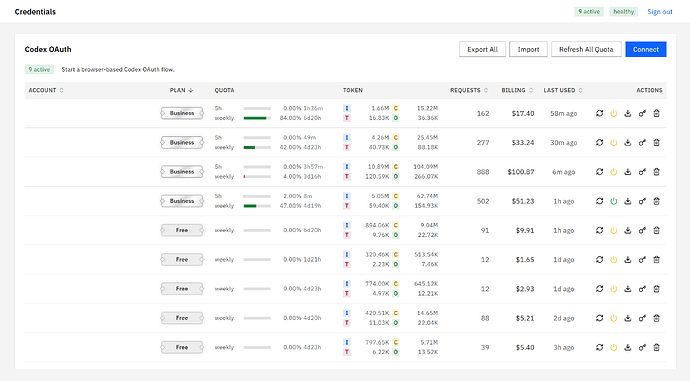This screenshot has height=381, width=690.
Task: Toggle power for the $5.40 account
Action: (613, 348)
